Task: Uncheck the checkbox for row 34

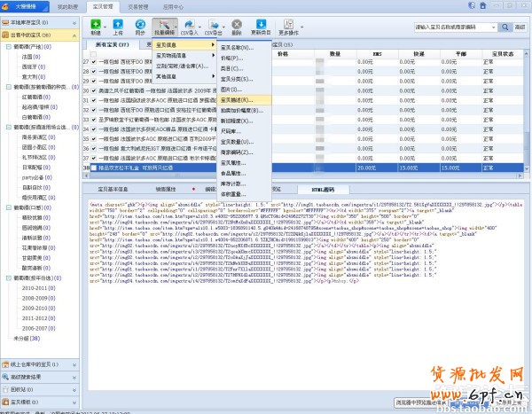Action: click(94, 129)
